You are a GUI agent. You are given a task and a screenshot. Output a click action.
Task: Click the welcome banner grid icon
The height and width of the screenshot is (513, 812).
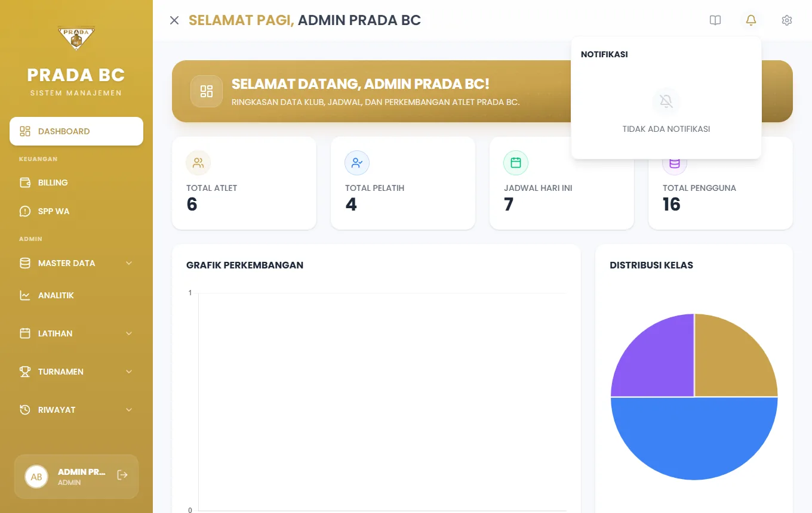207,91
